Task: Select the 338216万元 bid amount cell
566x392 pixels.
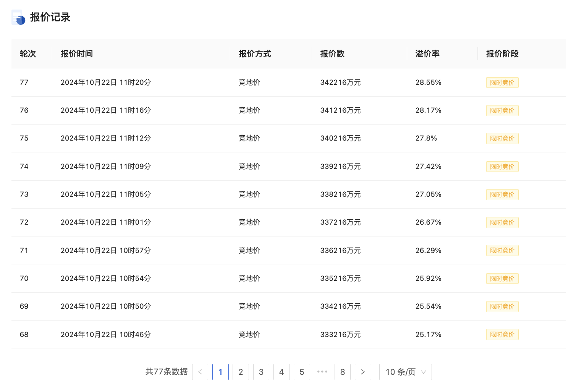Action: click(341, 194)
